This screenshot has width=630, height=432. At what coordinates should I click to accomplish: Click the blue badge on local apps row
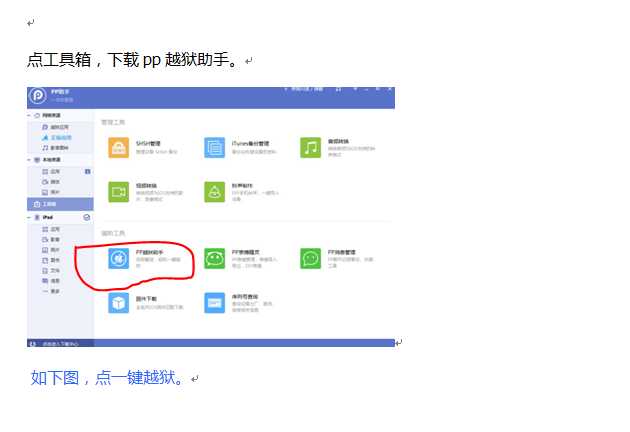[88, 172]
